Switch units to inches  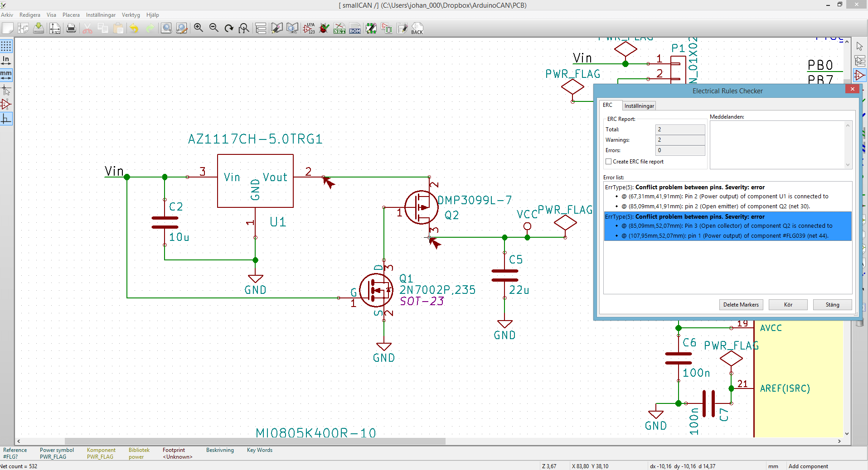(6, 59)
